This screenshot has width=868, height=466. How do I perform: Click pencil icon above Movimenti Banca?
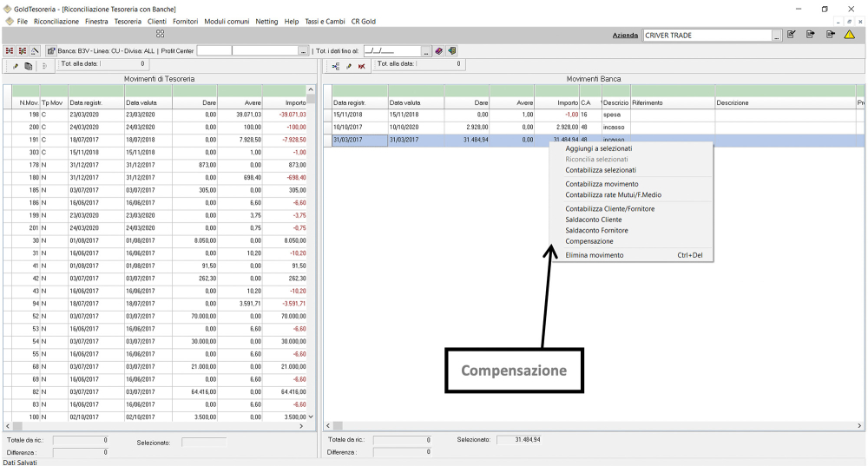pyautogui.click(x=349, y=66)
